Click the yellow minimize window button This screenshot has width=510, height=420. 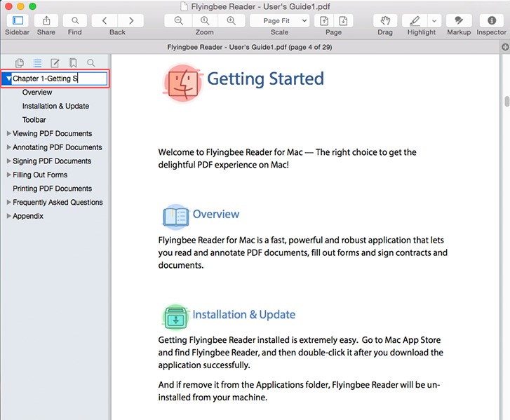point(20,6)
